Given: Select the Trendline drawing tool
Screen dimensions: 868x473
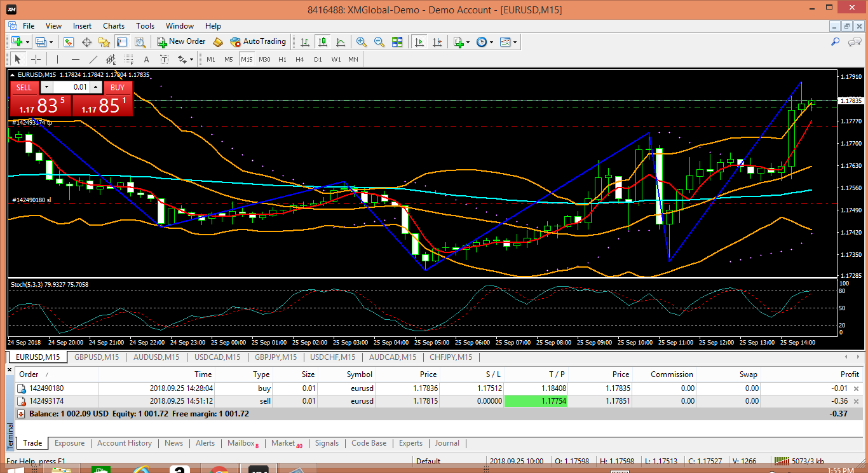Looking at the screenshot, I should click(x=93, y=59).
